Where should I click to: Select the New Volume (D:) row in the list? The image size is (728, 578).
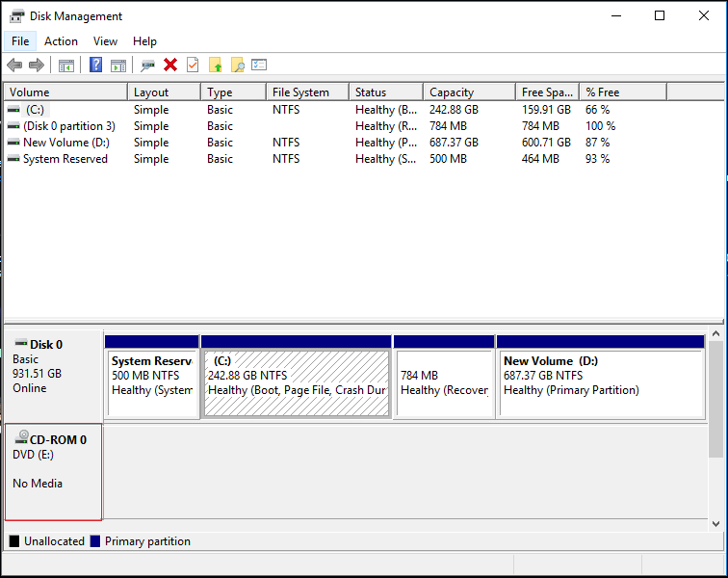[64, 143]
